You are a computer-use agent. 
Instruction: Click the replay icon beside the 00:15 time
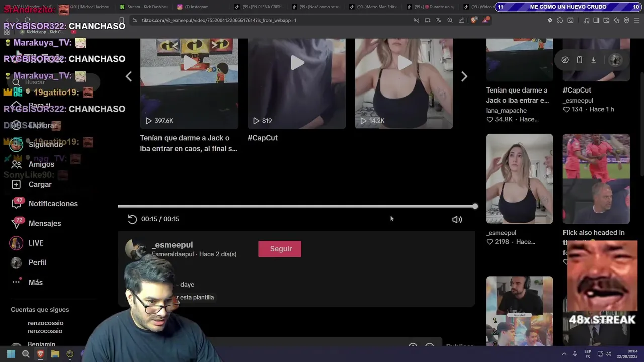[132, 219]
